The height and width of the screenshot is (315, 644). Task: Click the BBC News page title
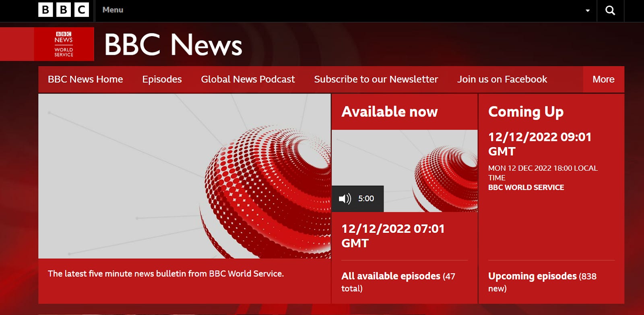(x=173, y=44)
